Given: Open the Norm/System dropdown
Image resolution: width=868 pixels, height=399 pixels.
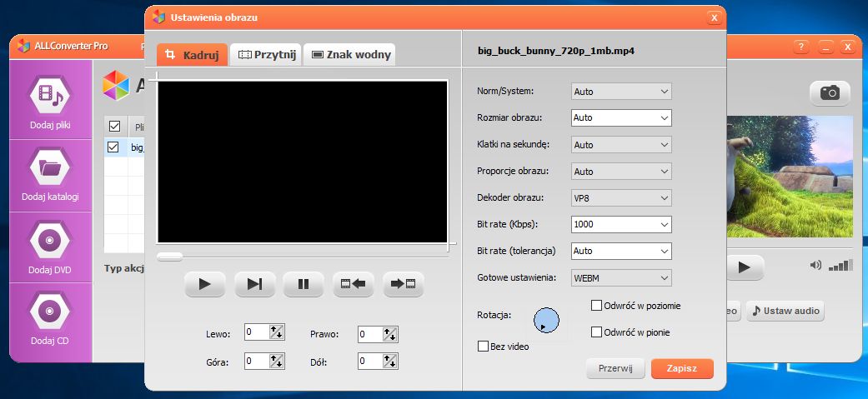Looking at the screenshot, I should point(621,92).
